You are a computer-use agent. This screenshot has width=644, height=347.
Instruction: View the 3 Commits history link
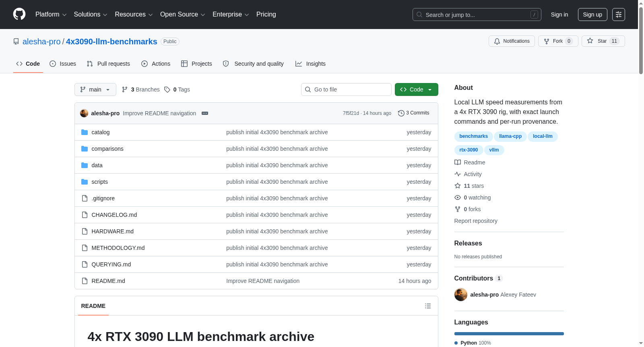(414, 113)
